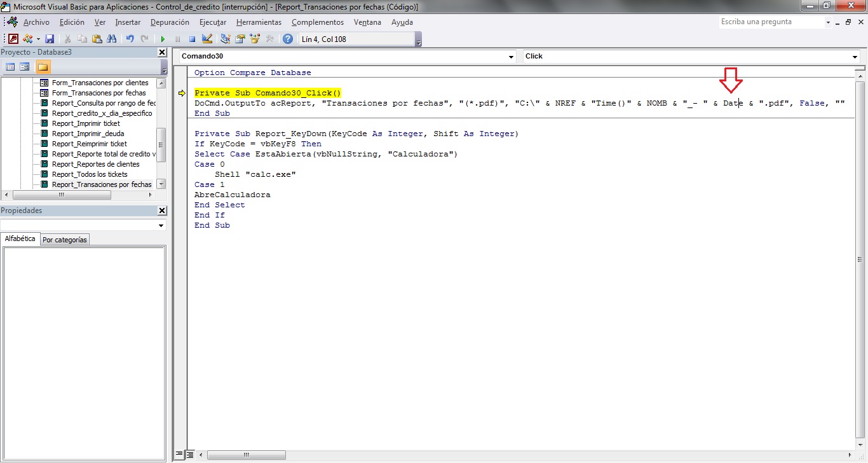Switch to Procedure View at editor bottom-left
Image resolution: width=868 pixels, height=463 pixels.
point(180,455)
